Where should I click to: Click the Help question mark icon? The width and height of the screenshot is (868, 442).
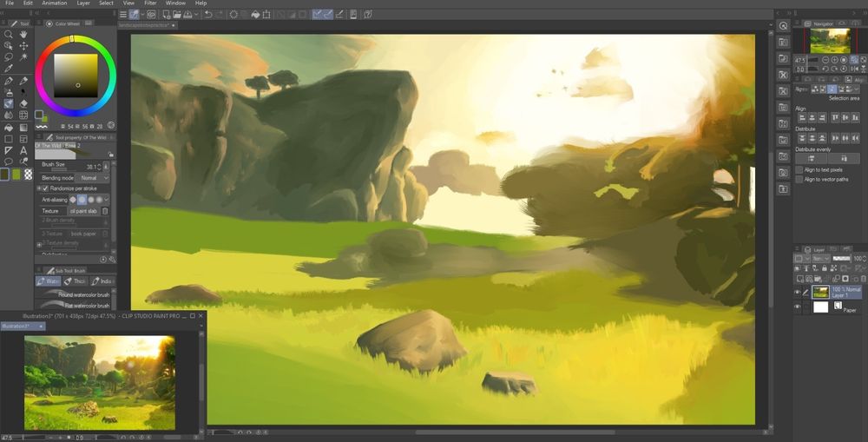point(368,15)
